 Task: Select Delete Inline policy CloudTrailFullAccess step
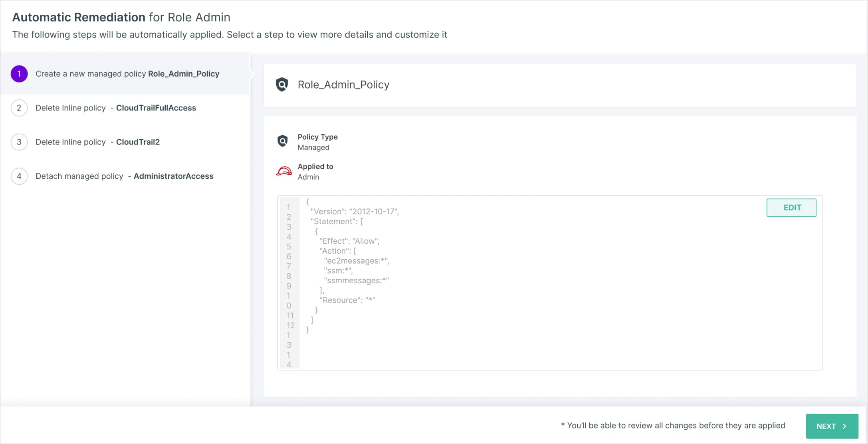(116, 108)
